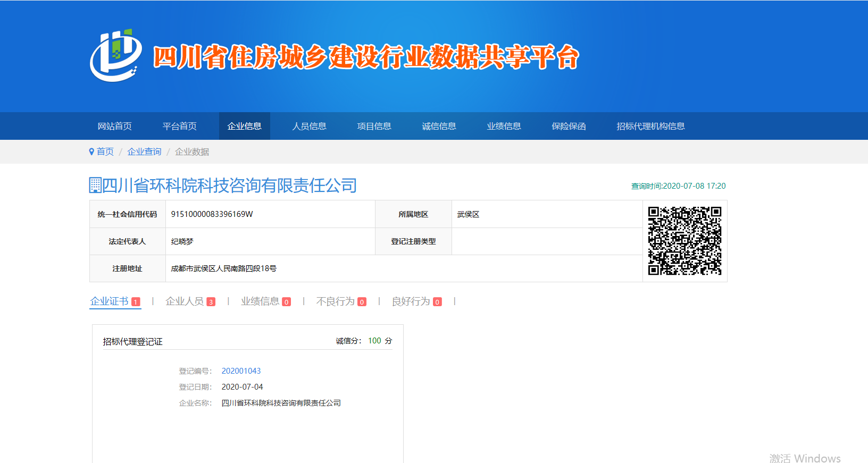868x463 pixels.
Task: Click the red badge next to 企业证书
Action: (136, 302)
